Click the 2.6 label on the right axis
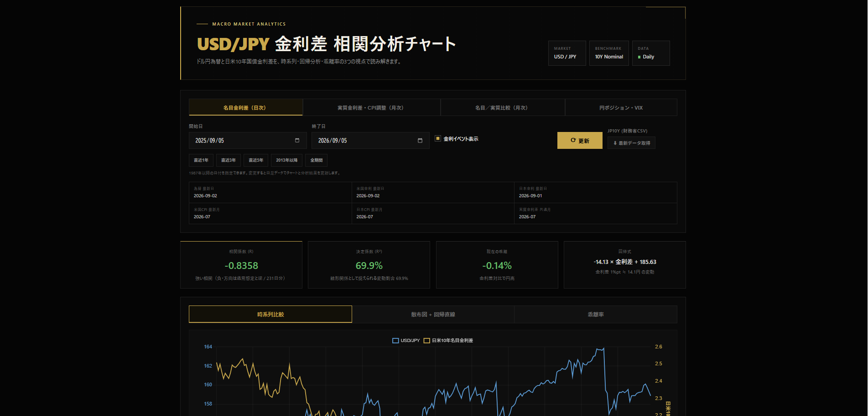 click(659, 347)
